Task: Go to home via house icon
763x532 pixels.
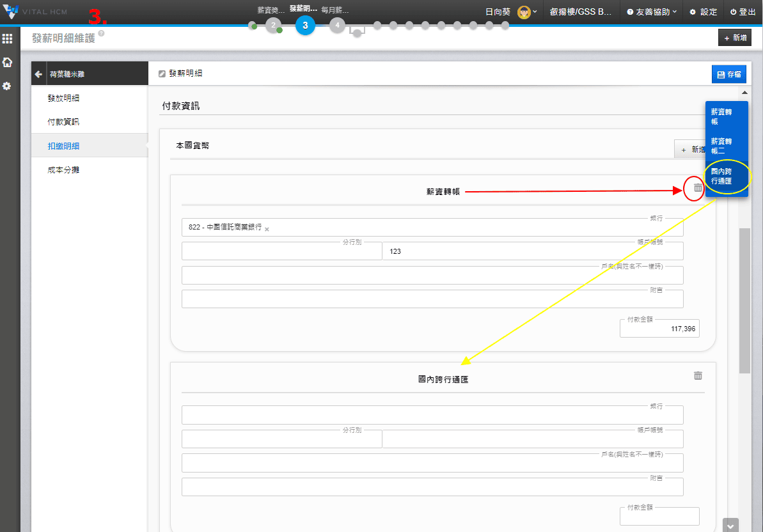Action: 7,62
